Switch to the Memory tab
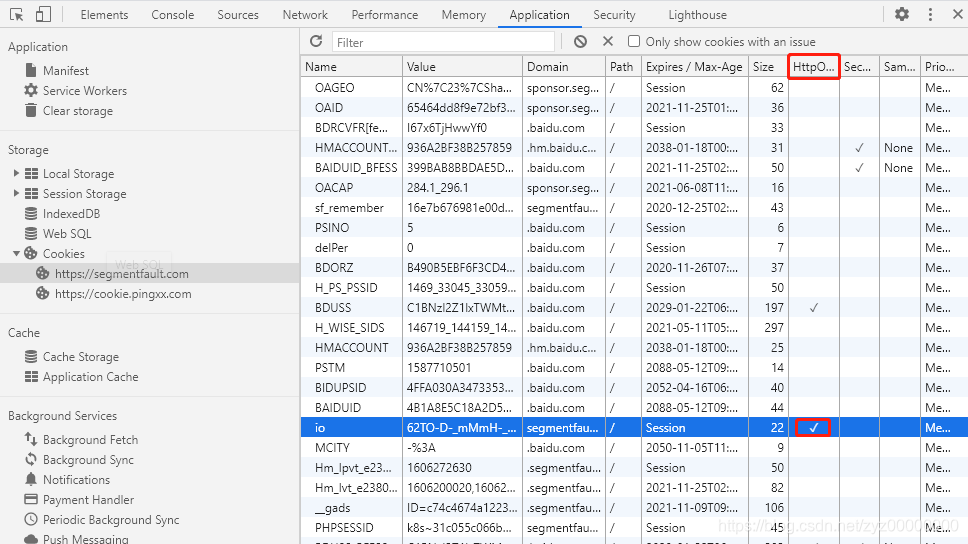This screenshot has width=968, height=544. tap(464, 14)
